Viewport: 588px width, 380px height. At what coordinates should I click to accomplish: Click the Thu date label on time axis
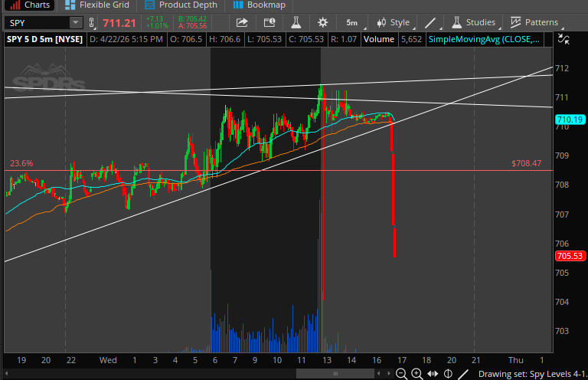515,360
